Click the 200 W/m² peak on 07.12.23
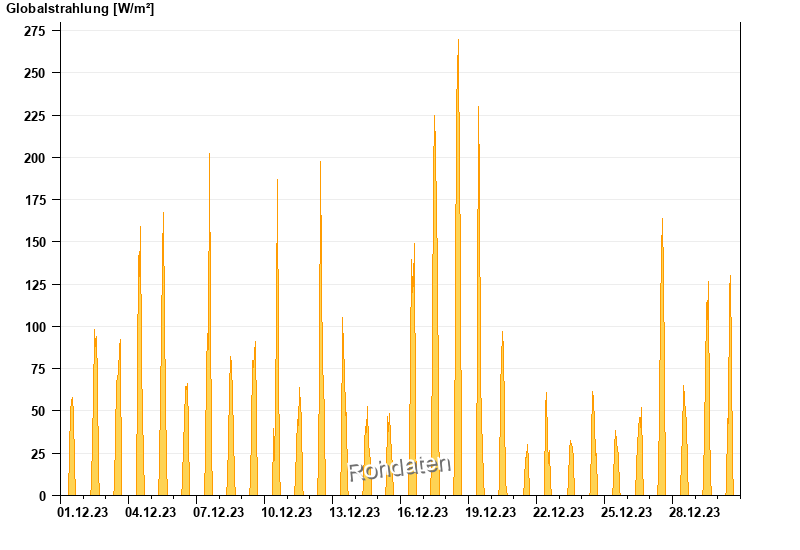Image resolution: width=800 pixels, height=550 pixels. tap(209, 324)
